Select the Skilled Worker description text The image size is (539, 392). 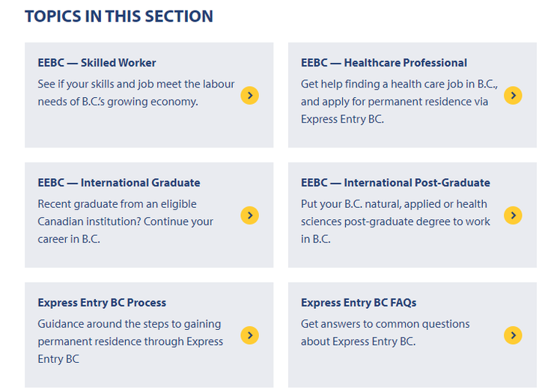coord(136,93)
